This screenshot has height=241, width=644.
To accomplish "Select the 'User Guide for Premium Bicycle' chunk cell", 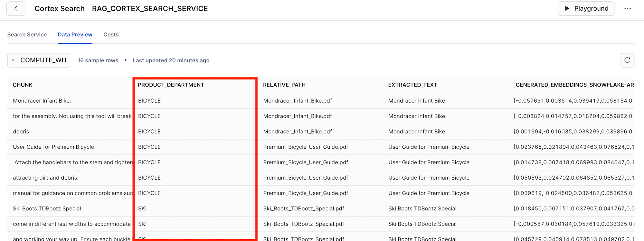I will [53, 147].
